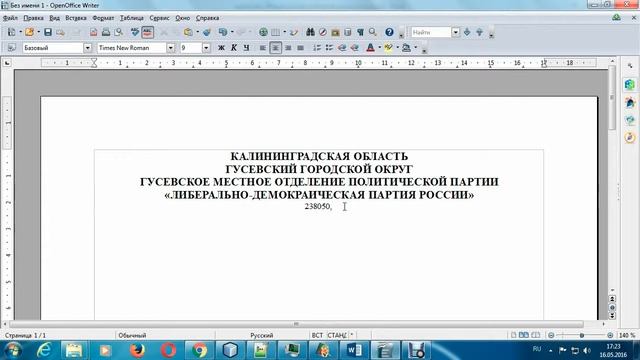This screenshot has width=640, height=360.
Task: Open the Правка menu
Action: tap(33, 18)
